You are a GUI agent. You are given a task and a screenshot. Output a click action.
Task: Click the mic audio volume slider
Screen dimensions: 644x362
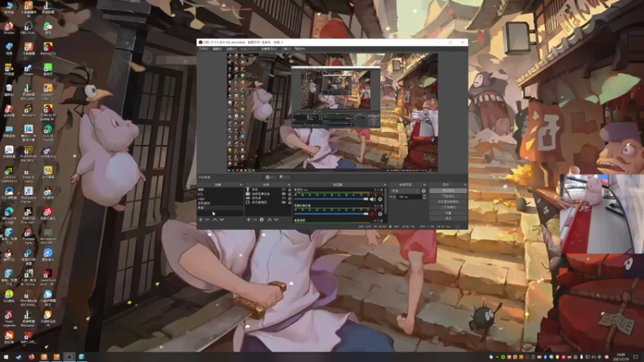331,214
